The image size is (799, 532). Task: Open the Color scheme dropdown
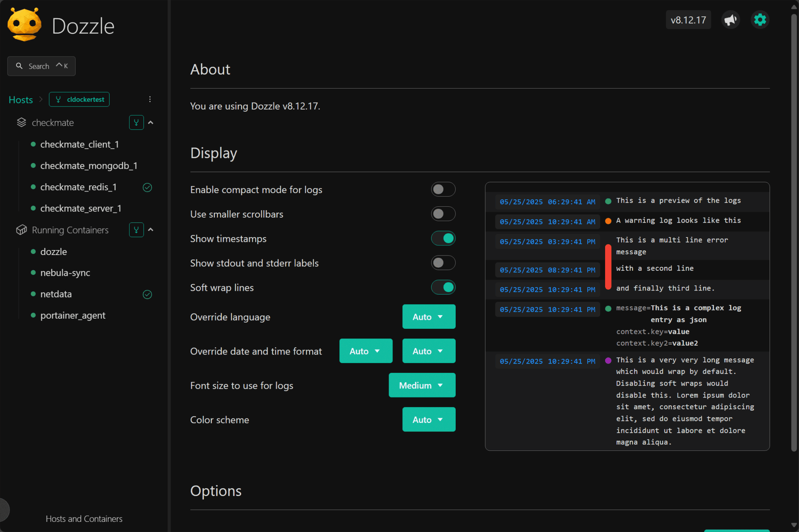click(x=428, y=419)
